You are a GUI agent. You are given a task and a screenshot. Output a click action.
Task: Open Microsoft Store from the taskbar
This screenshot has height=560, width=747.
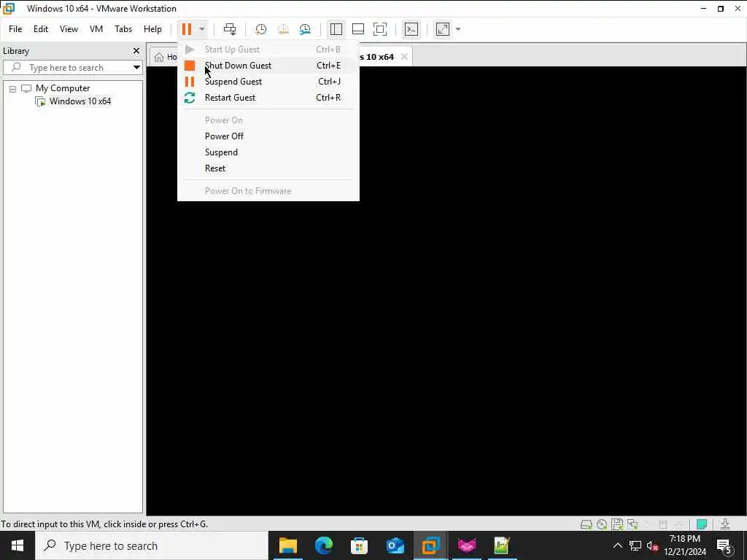[x=359, y=545]
